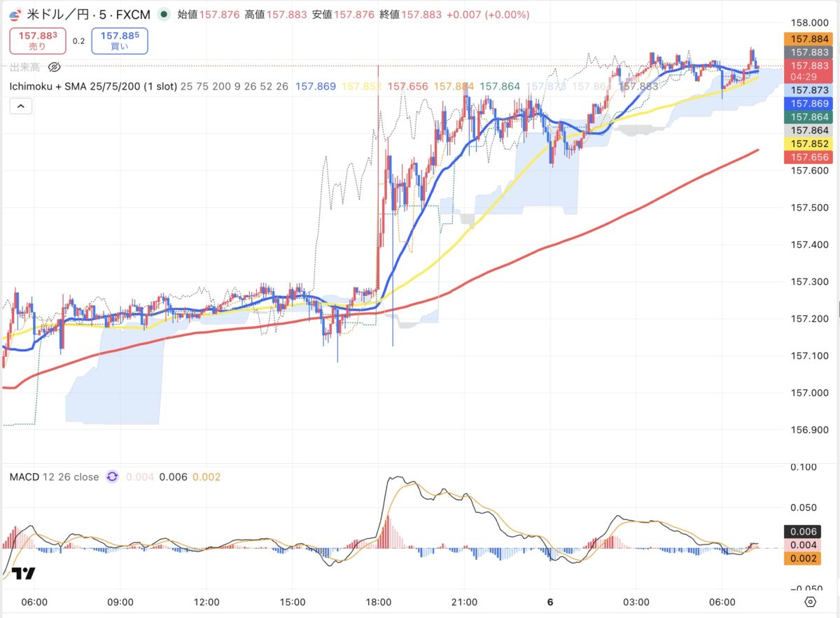Click the green market status dot
Viewport: 840px width, 618px height.
[x=164, y=13]
